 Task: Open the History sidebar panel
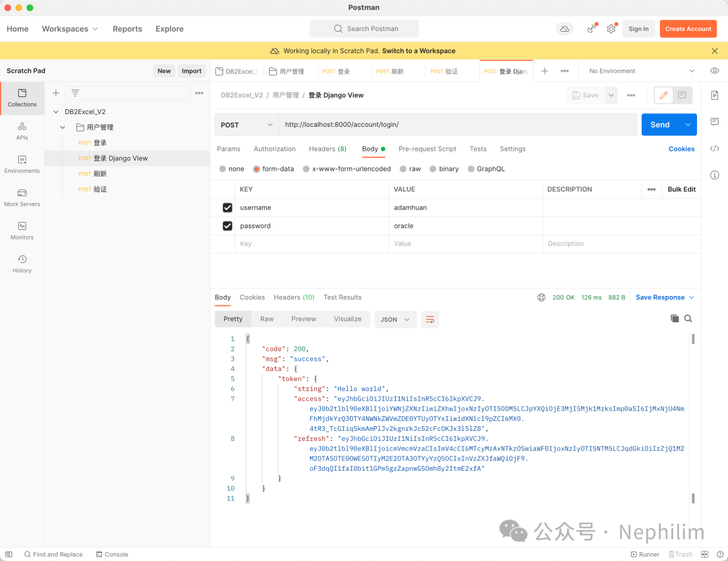tap(22, 264)
